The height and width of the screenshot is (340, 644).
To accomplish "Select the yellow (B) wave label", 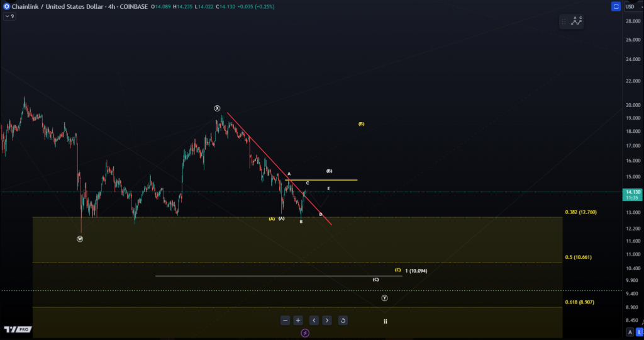I will click(361, 124).
